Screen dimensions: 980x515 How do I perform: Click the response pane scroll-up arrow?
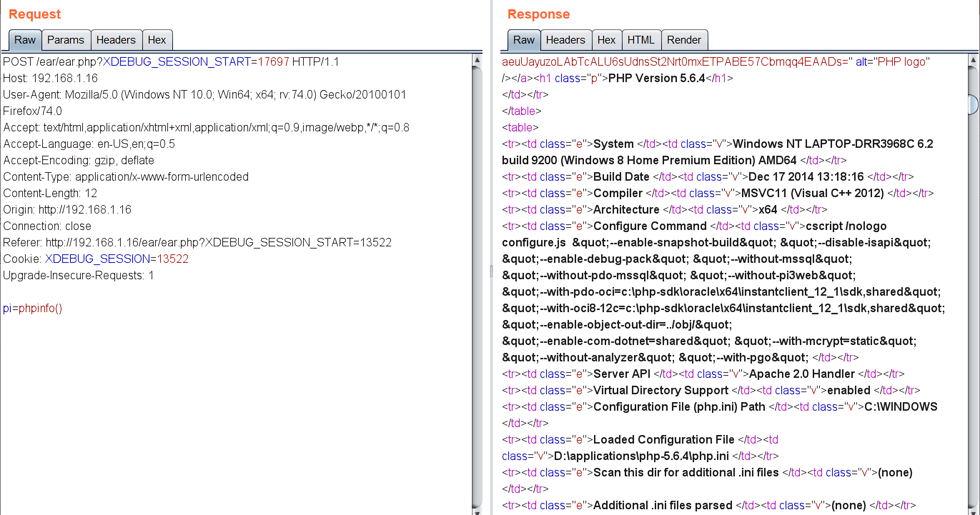[x=974, y=60]
